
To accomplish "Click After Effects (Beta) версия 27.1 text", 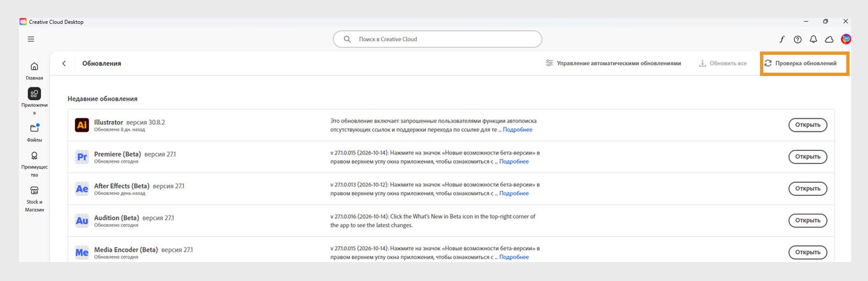I will tap(139, 186).
